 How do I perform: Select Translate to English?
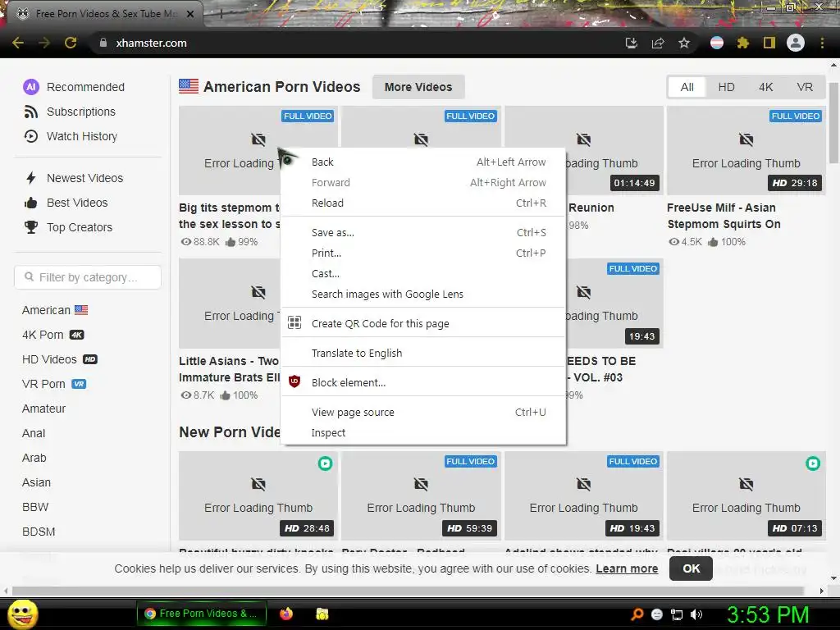423,353
